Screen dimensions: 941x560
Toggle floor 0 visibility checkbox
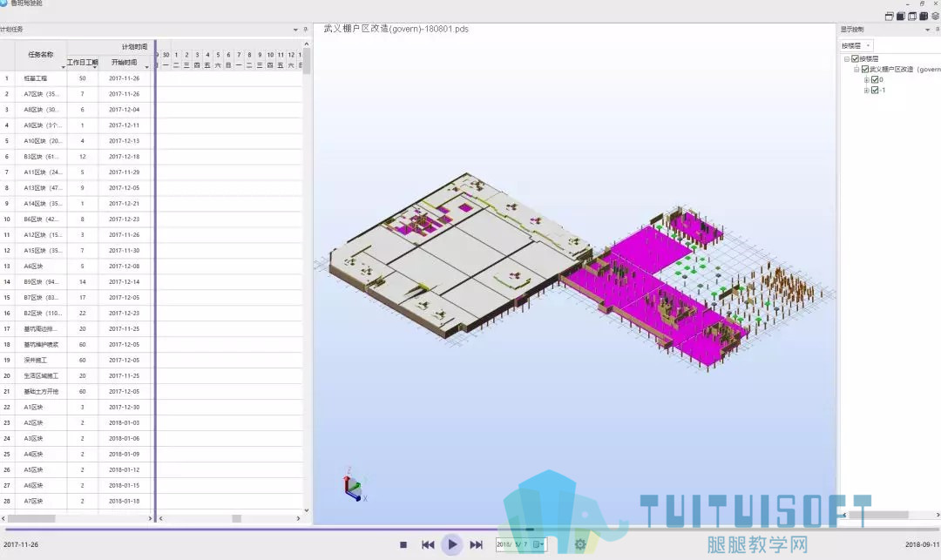click(x=875, y=80)
